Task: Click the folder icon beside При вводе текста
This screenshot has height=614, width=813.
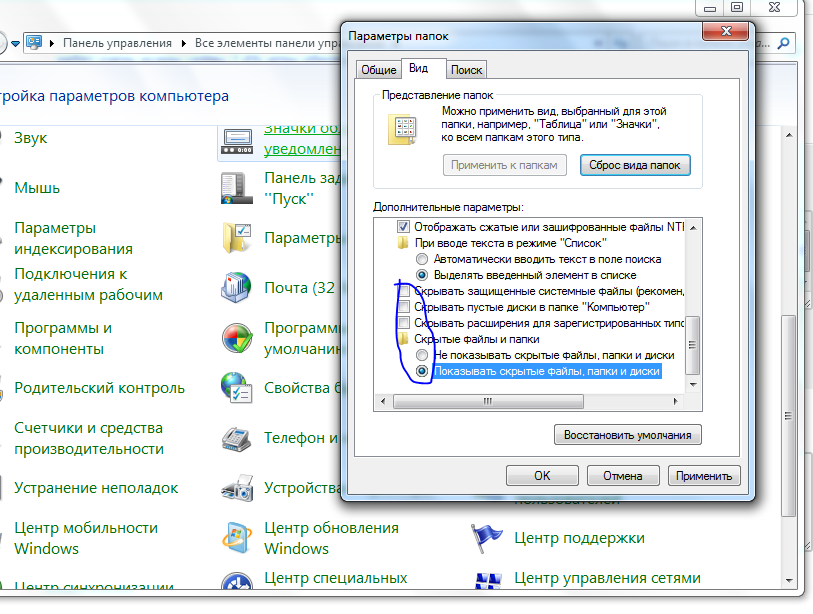Action: (403, 243)
